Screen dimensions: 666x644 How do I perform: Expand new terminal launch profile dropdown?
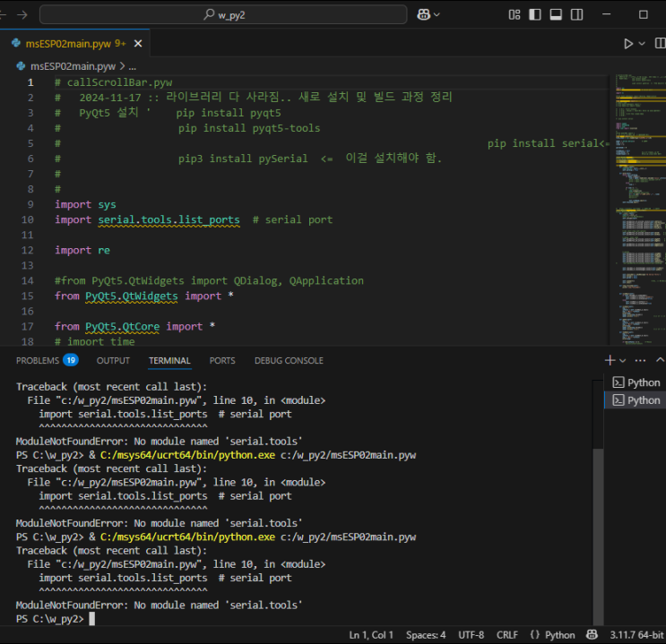623,360
